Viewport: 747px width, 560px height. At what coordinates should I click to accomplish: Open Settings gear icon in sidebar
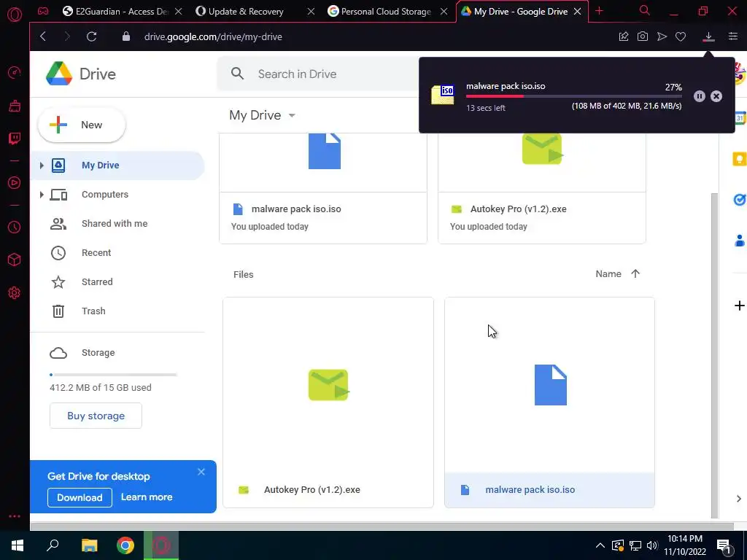point(15,293)
